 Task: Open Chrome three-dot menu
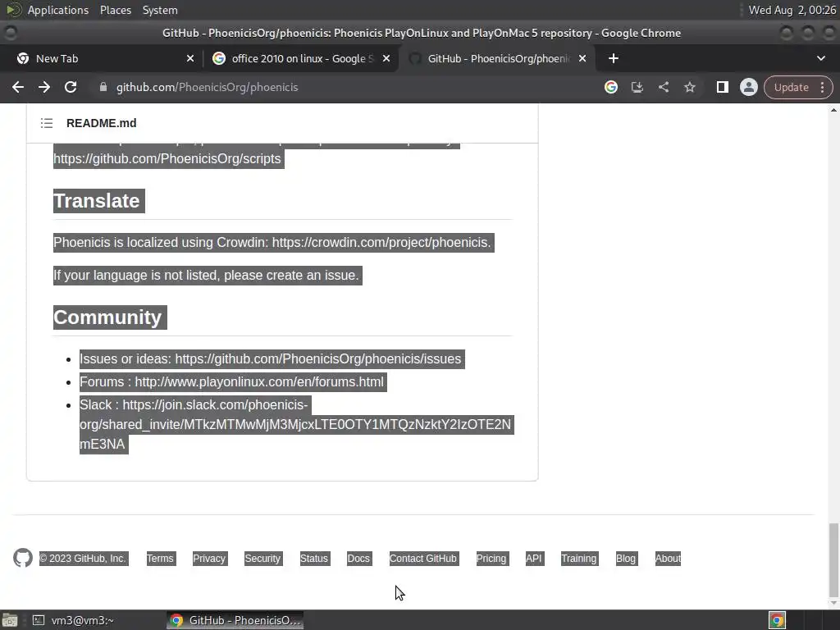coord(822,87)
